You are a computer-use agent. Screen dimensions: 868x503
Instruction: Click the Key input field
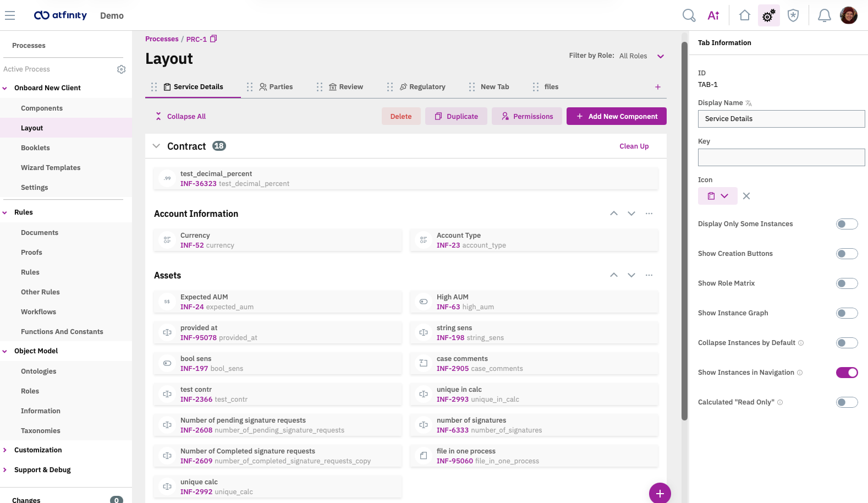782,157
